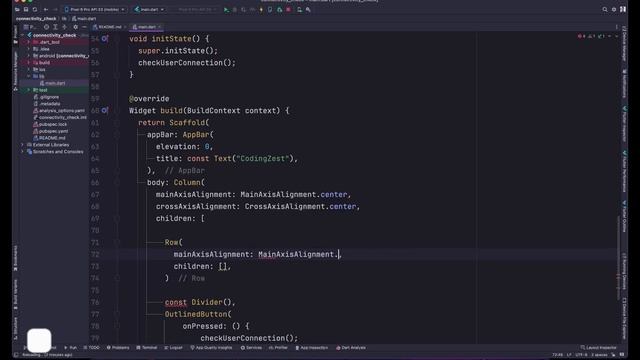Click the Save All icon in top toolbar
640x360 pixels.
pos(26,9)
